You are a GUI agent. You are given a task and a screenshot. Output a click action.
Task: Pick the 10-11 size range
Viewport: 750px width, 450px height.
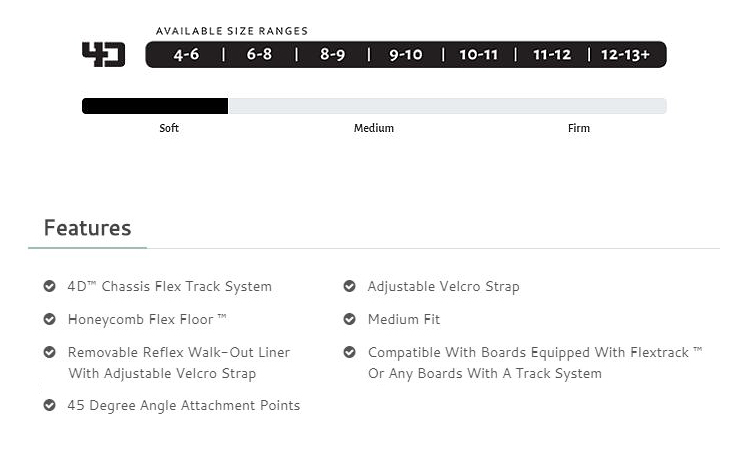[x=479, y=55]
